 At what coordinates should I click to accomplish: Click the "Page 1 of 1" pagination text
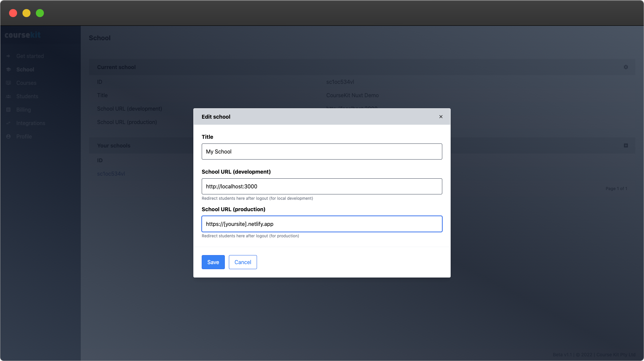pos(616,189)
